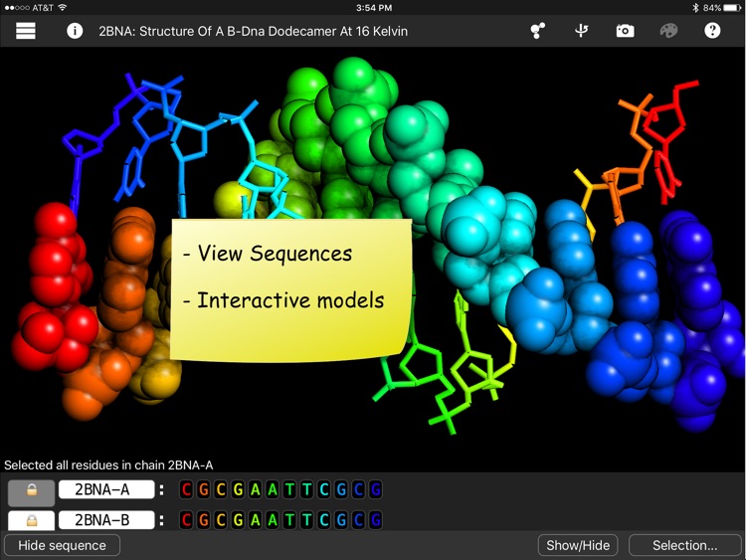Open the molecule representation icon
This screenshot has height=560, width=746.
(538, 31)
